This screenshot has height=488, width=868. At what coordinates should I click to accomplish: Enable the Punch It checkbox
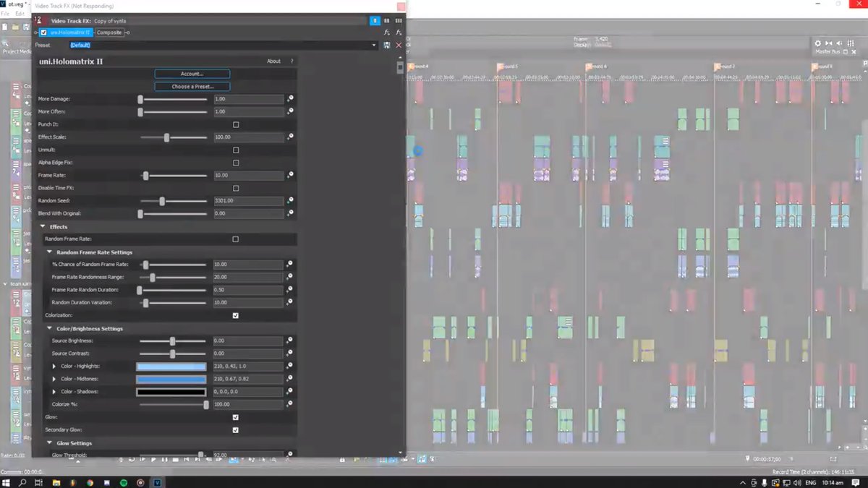[236, 124]
